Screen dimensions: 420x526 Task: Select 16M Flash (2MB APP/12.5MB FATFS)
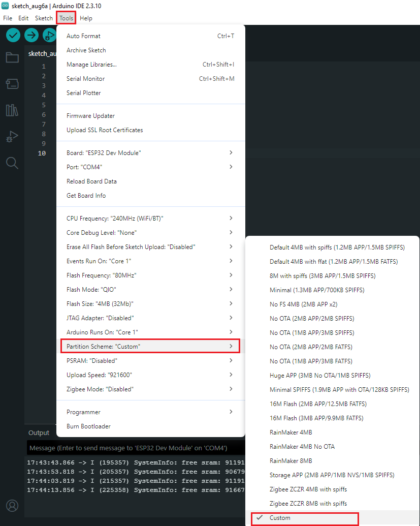(x=332, y=404)
